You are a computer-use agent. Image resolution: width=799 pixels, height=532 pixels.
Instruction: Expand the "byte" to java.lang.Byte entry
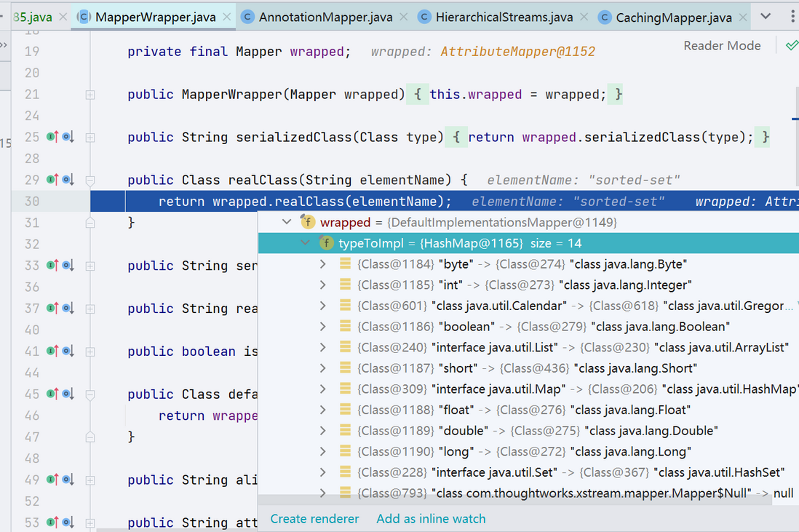[x=322, y=264]
